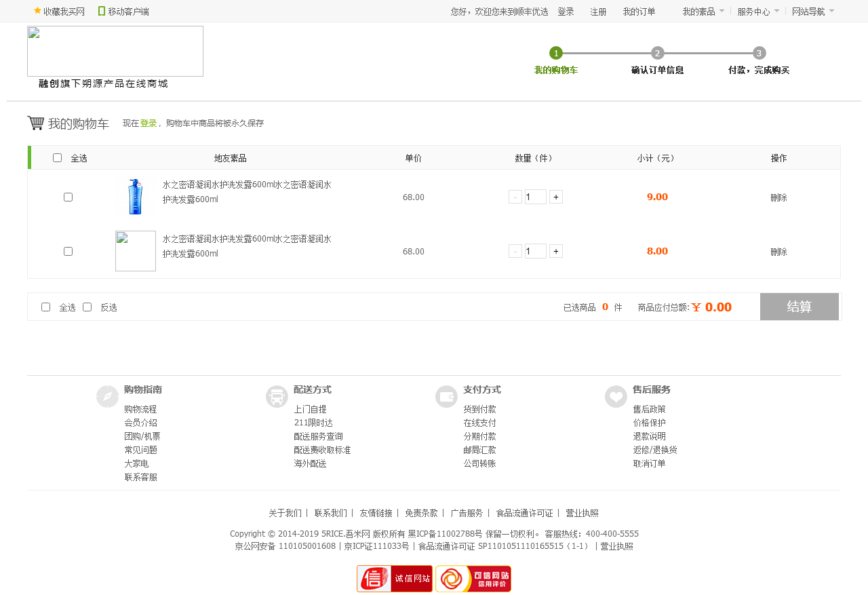Click the shopping cart icon beside 我的购物车

[35, 123]
